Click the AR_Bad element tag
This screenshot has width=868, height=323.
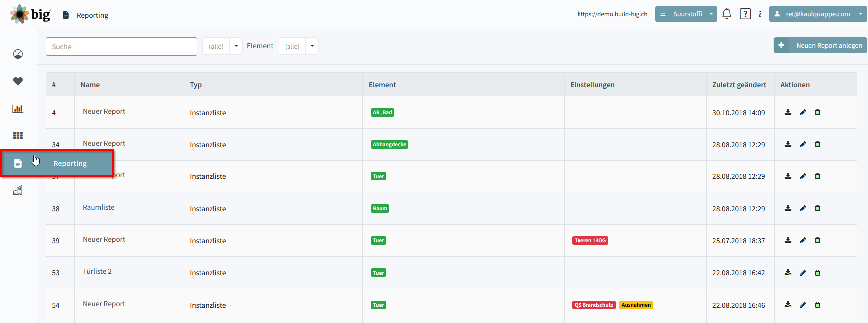(x=382, y=112)
